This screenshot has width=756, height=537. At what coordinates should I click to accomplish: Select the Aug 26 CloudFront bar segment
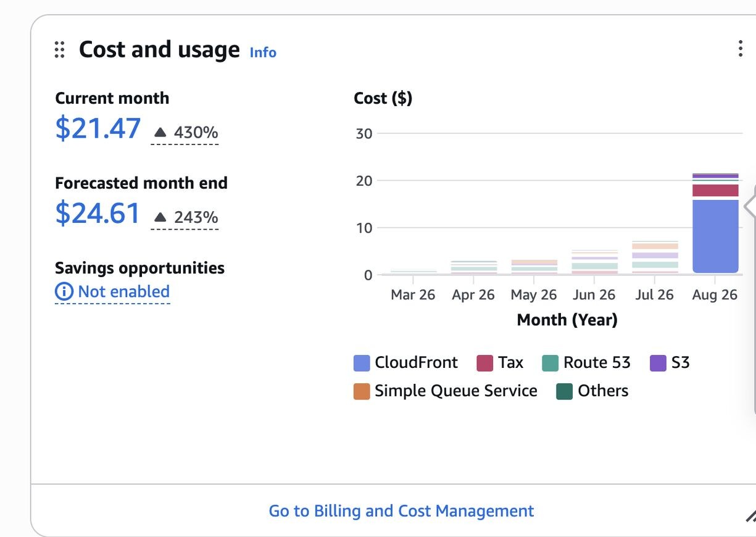click(x=715, y=236)
